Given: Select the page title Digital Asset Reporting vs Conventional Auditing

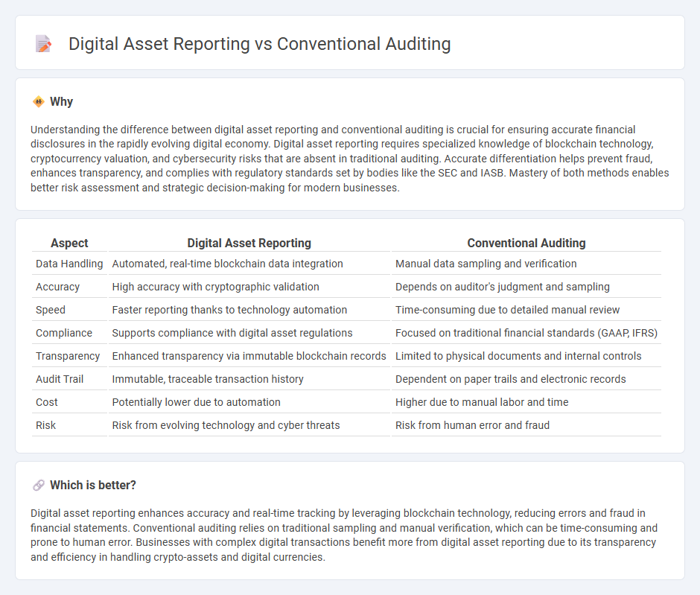Looking at the screenshot, I should [x=259, y=44].
